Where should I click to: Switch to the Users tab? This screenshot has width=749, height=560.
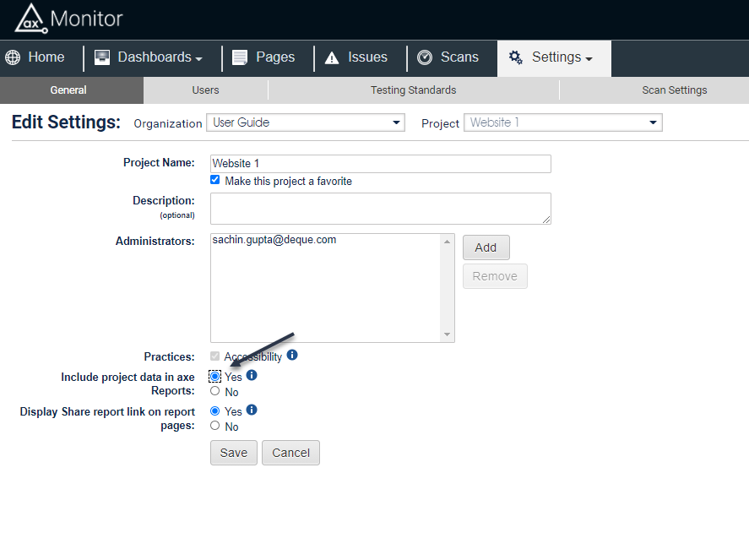tap(205, 90)
